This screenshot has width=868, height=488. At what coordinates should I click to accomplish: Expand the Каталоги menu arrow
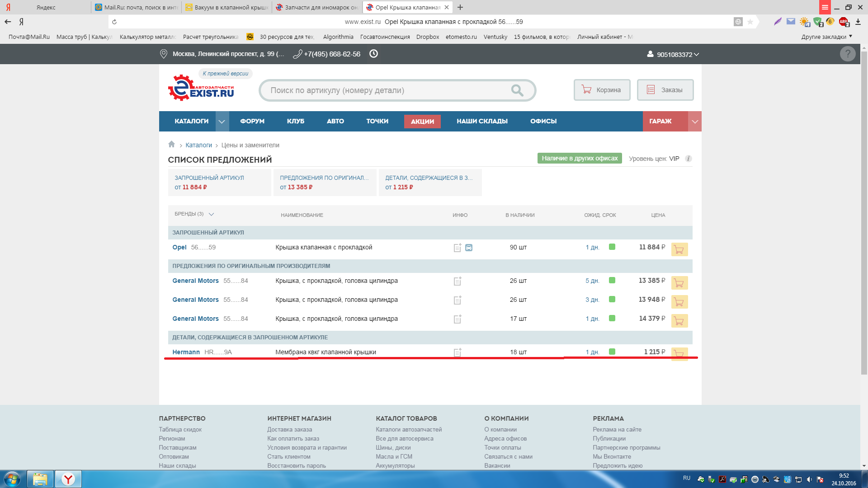coord(222,122)
